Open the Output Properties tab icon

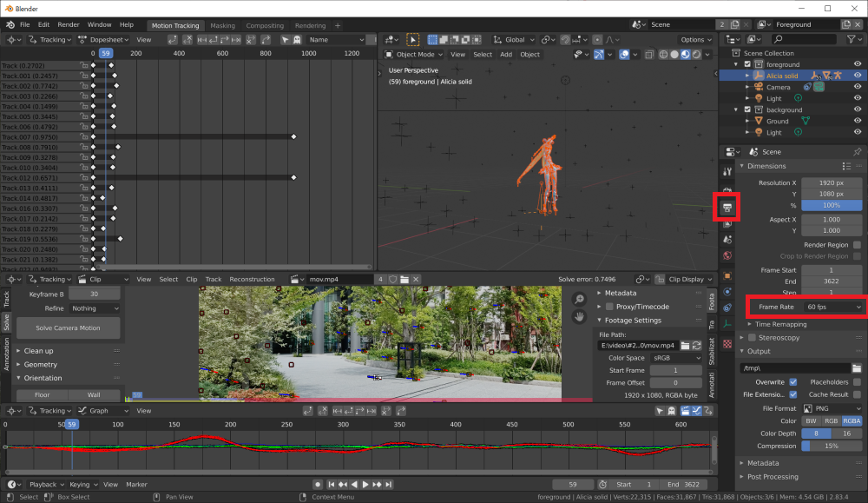point(727,207)
